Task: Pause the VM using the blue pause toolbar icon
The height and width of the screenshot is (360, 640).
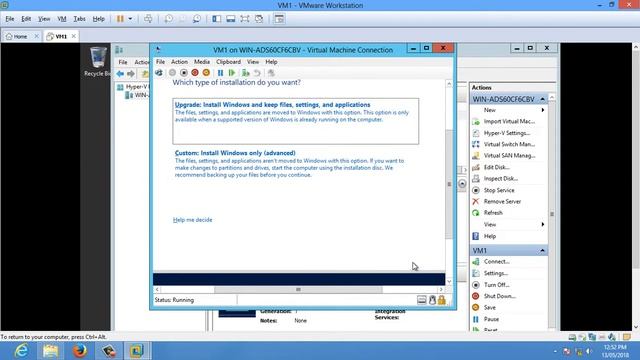Action: (x=220, y=73)
